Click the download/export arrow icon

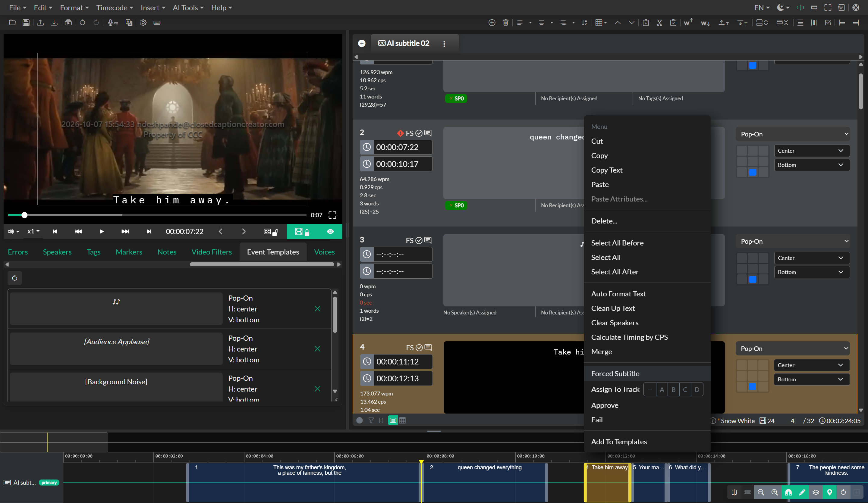coord(54,23)
